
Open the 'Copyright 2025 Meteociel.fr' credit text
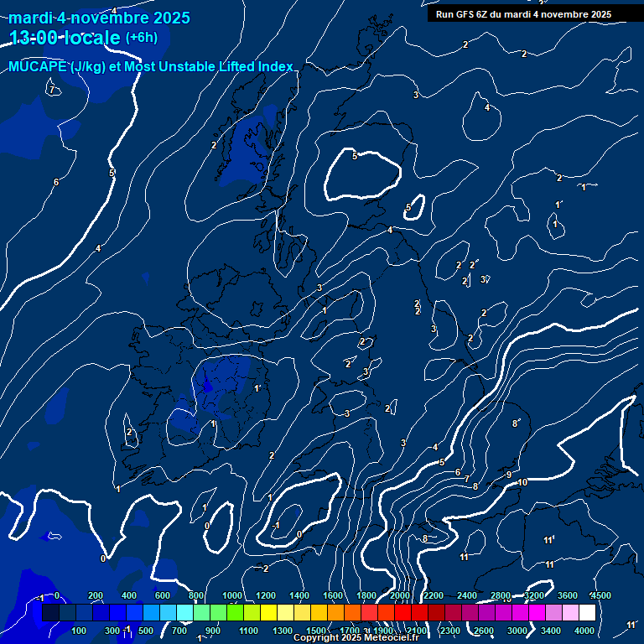(356, 637)
